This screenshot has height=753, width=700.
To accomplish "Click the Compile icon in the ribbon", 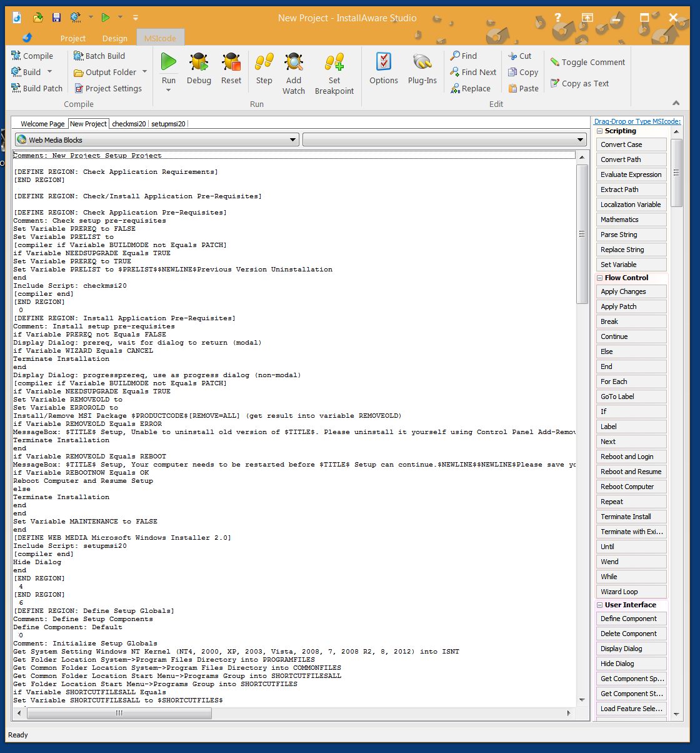I will [x=16, y=56].
